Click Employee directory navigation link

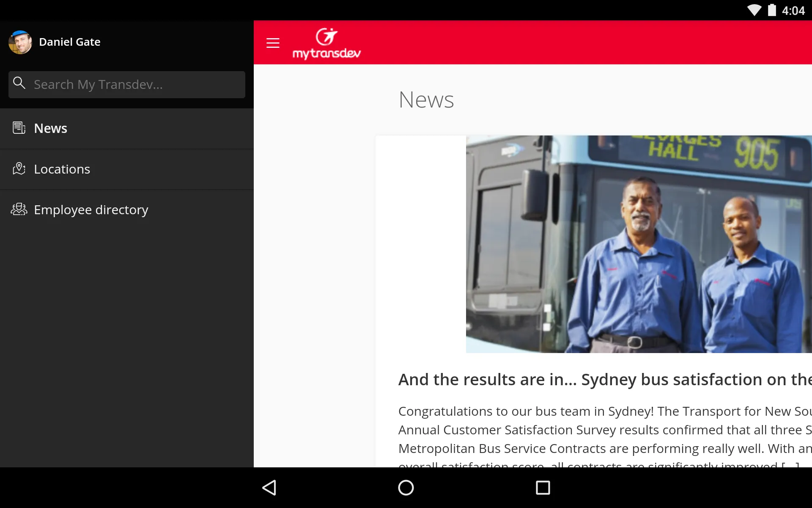(91, 209)
